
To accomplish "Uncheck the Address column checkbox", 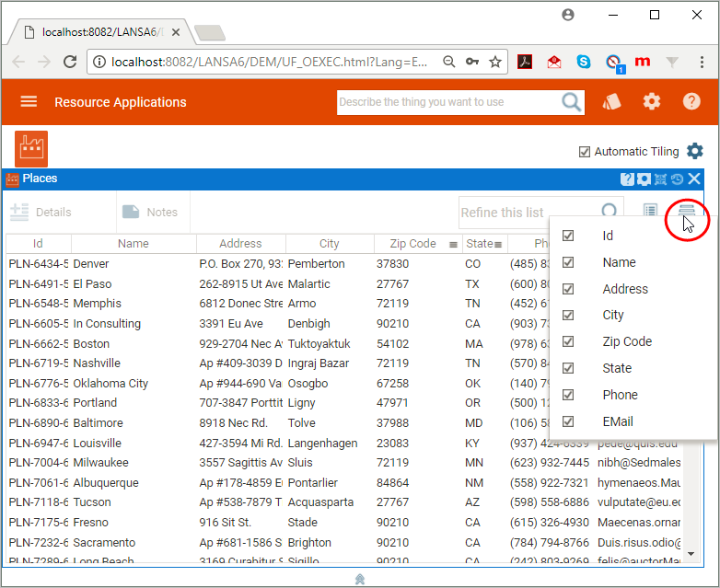I will click(x=568, y=289).
